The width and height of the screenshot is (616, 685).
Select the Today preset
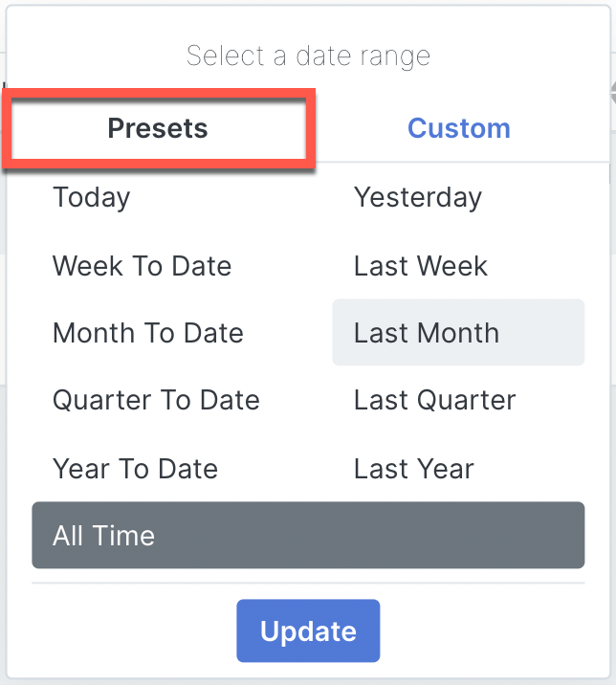[92, 198]
